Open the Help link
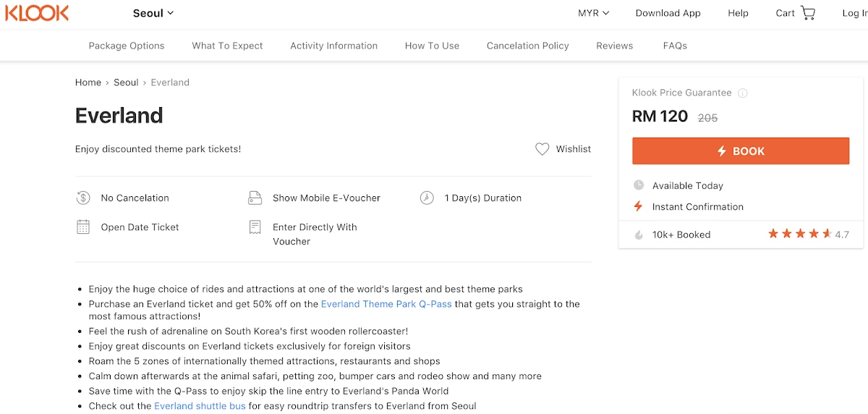The width and height of the screenshot is (868, 414). click(738, 13)
